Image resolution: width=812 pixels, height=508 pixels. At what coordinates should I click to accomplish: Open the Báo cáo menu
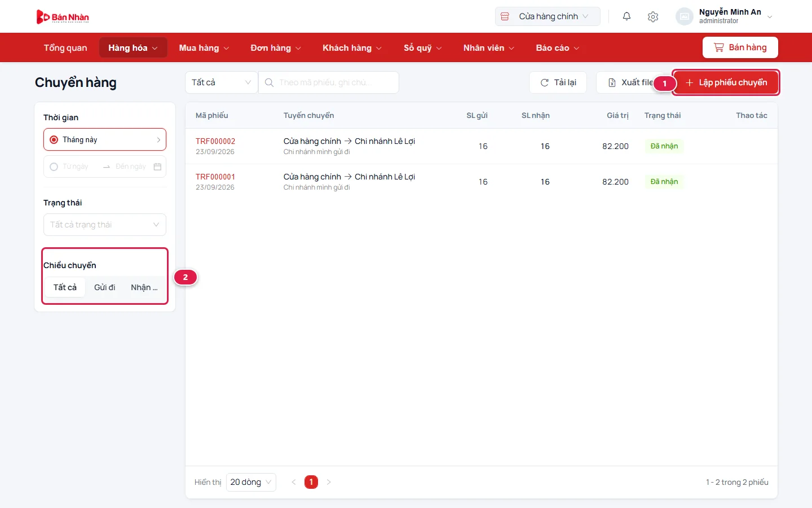click(x=557, y=48)
